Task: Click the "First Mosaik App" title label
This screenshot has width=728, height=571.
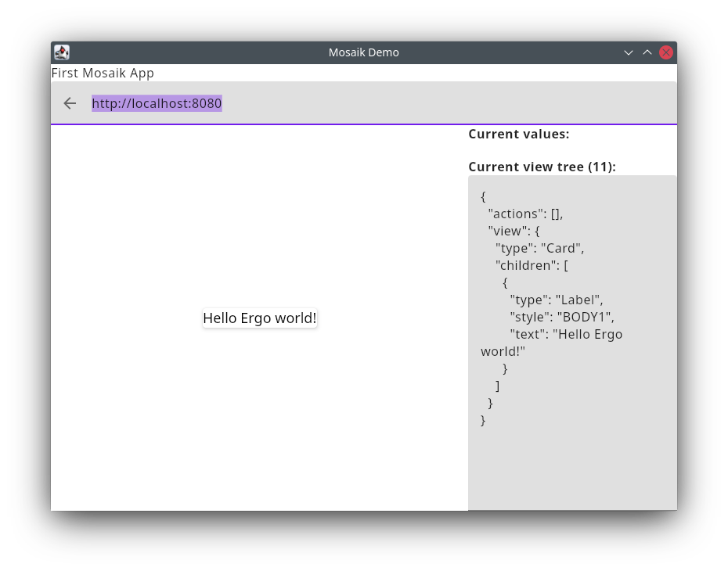Action: 103,73
